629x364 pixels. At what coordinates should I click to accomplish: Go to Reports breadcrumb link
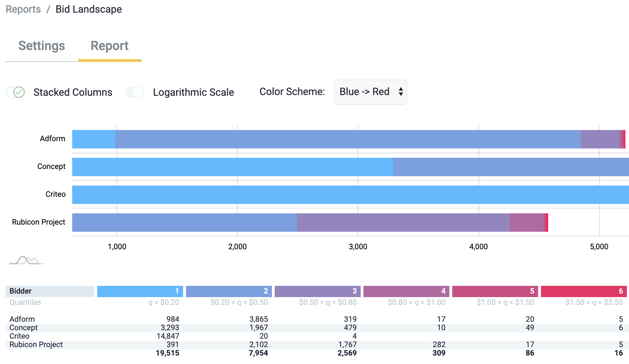click(23, 9)
